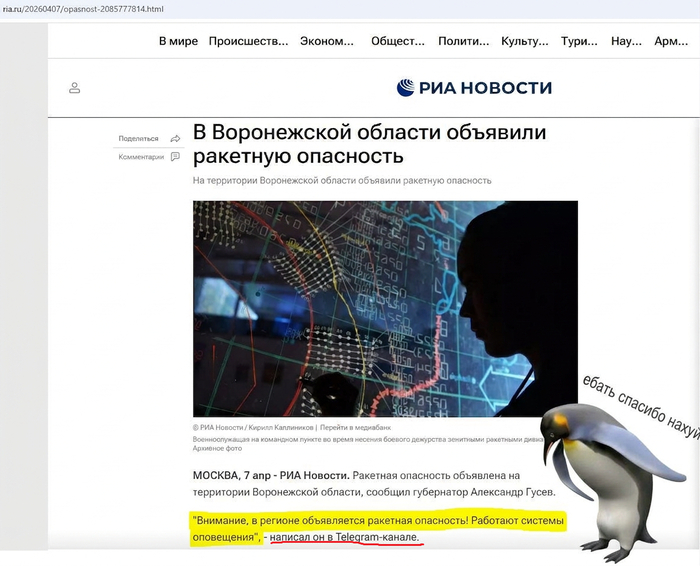Open the 'В мире' section
The width and height of the screenshot is (700, 566).
click(x=178, y=41)
